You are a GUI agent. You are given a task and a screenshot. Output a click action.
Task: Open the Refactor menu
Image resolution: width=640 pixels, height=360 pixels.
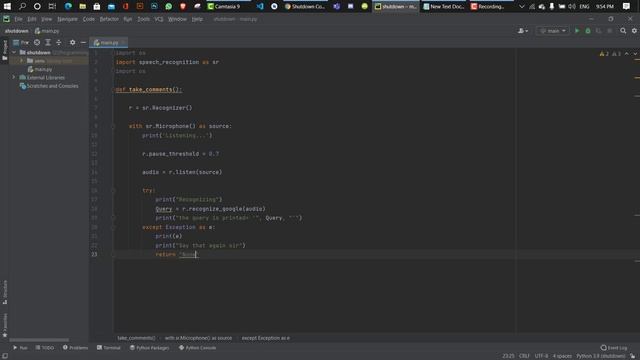tap(109, 19)
